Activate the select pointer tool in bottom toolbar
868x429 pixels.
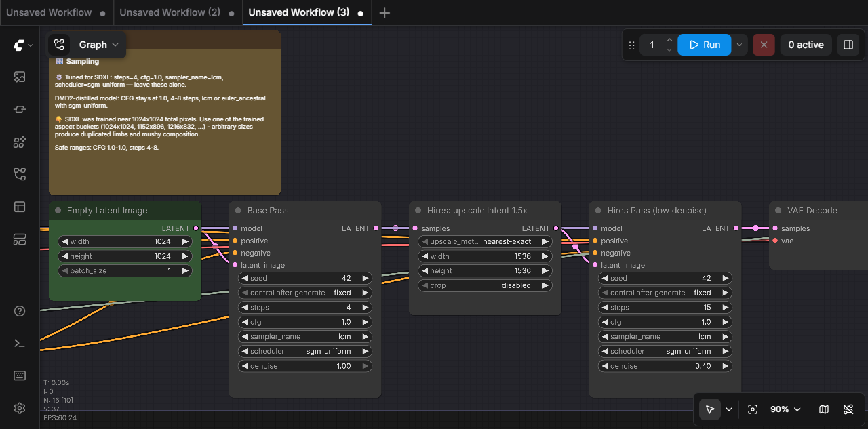[710, 409]
